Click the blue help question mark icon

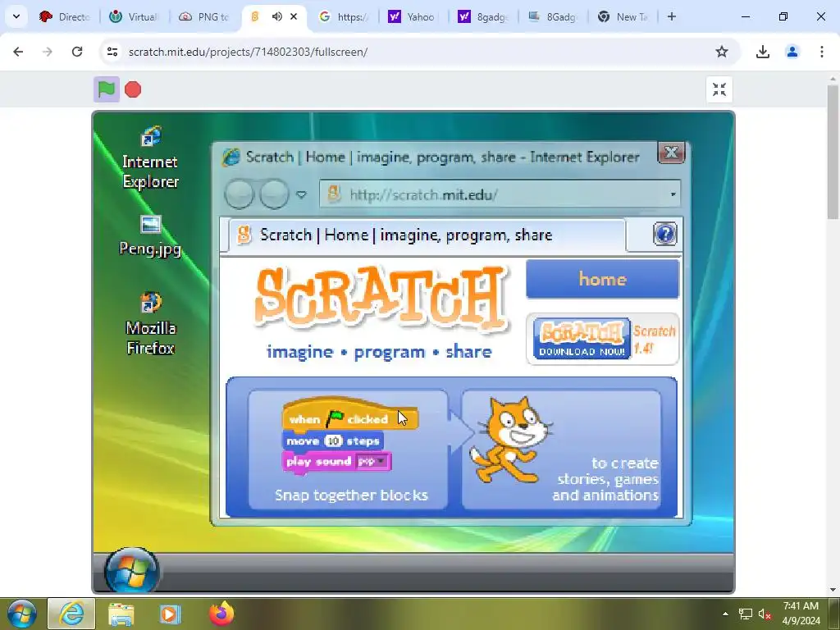[664, 234]
